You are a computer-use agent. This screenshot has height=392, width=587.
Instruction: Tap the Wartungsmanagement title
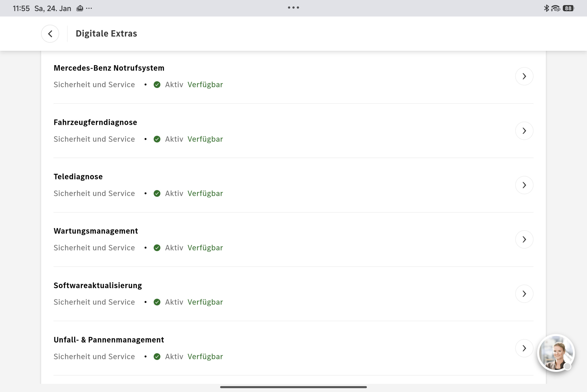point(96,231)
